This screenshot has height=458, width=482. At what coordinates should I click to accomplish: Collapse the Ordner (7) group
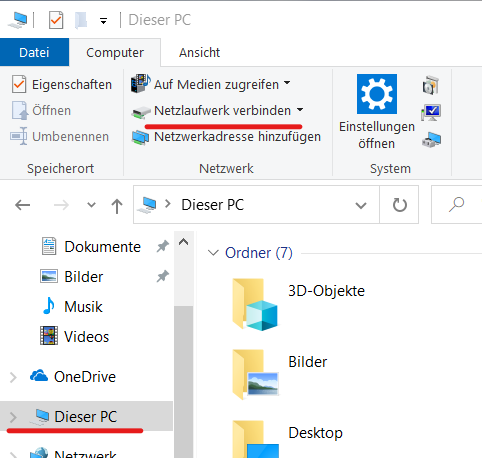pyautogui.click(x=213, y=253)
